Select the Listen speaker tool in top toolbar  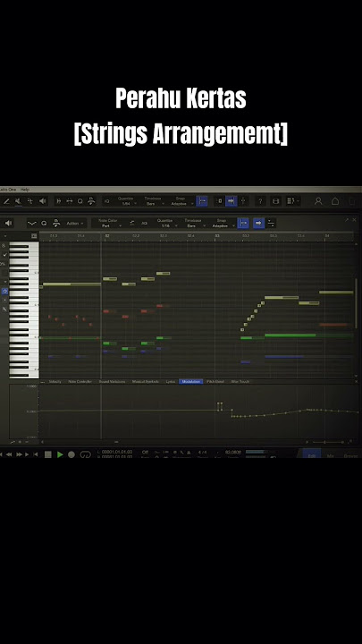pos(42,201)
